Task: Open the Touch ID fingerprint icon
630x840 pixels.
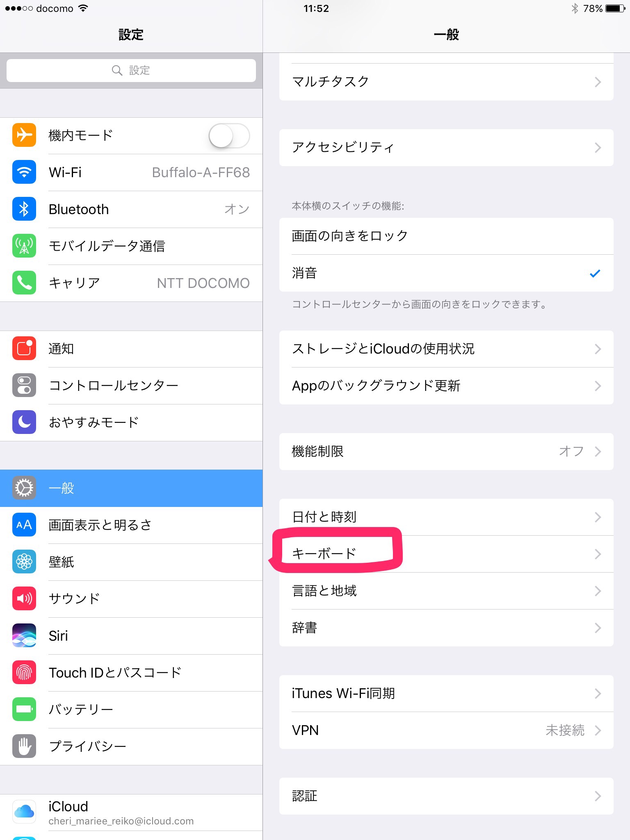Action: [x=24, y=672]
